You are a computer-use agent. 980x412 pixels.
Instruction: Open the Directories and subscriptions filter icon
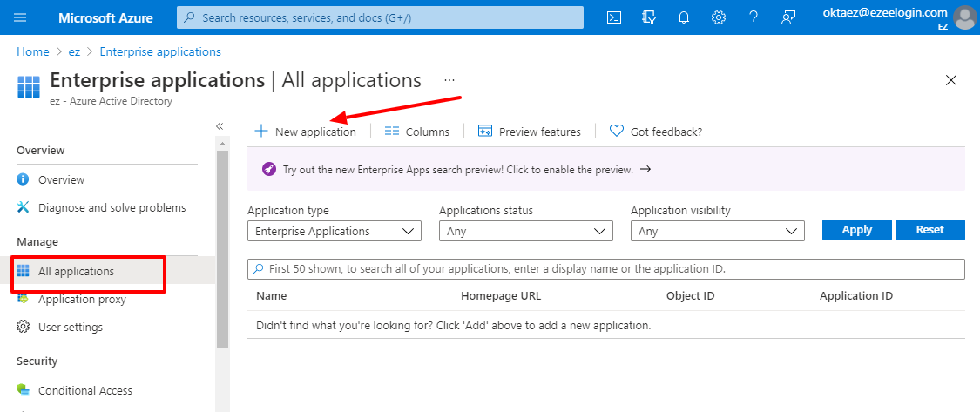coord(649,17)
